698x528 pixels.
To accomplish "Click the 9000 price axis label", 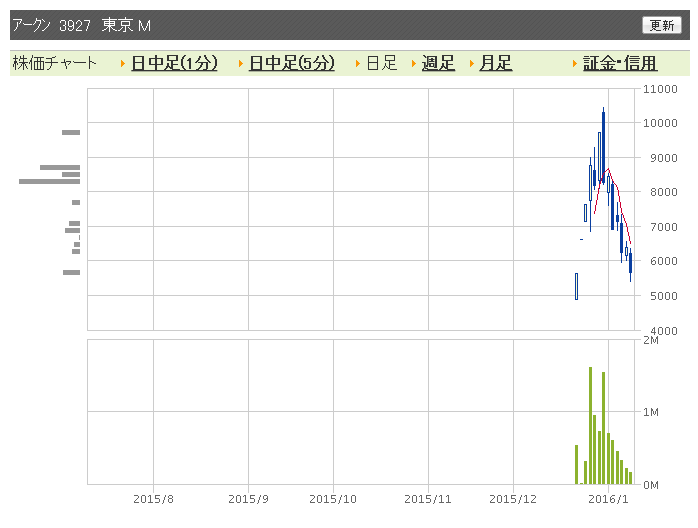I will click(x=663, y=158).
